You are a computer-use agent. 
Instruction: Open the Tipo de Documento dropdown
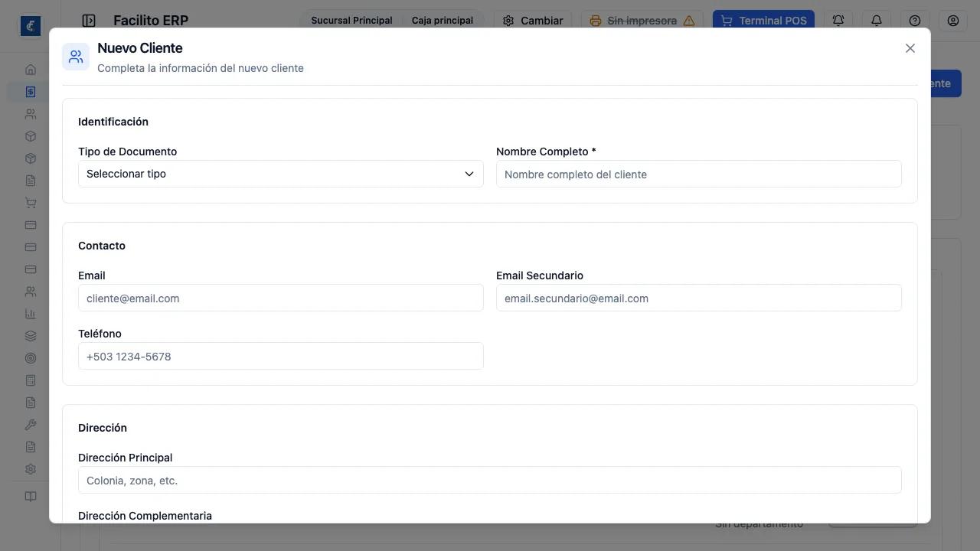(x=281, y=174)
